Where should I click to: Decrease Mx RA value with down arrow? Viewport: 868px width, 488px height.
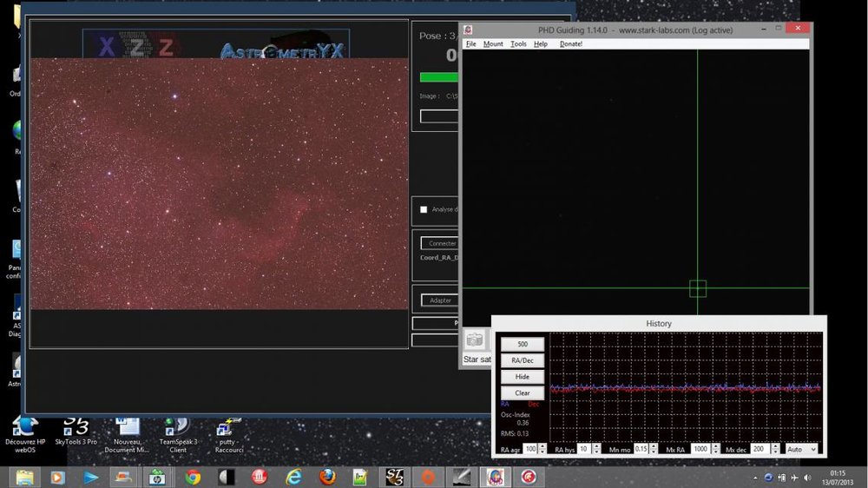point(716,452)
